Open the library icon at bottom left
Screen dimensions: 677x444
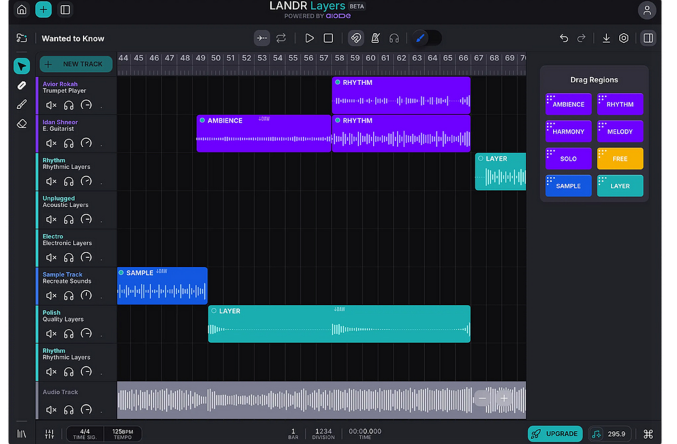22,434
